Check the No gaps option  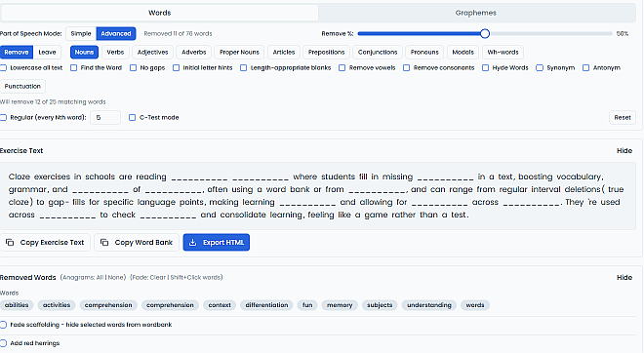(x=133, y=67)
